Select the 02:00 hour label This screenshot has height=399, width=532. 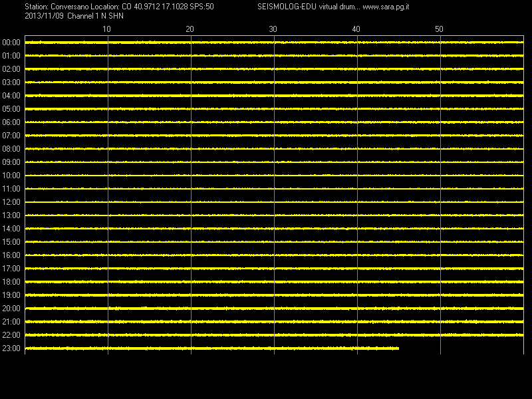[11, 69]
